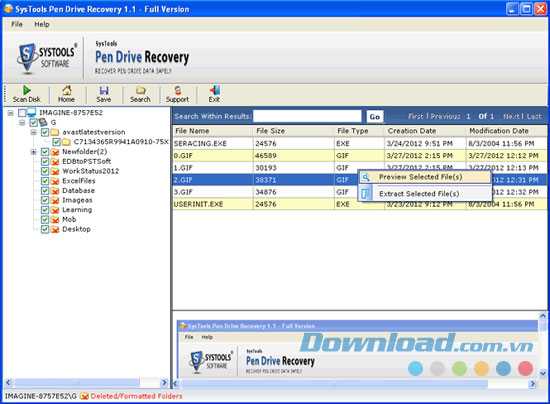The width and height of the screenshot is (550, 404).
Task: Collapse the G drive node
Action: coord(22,123)
